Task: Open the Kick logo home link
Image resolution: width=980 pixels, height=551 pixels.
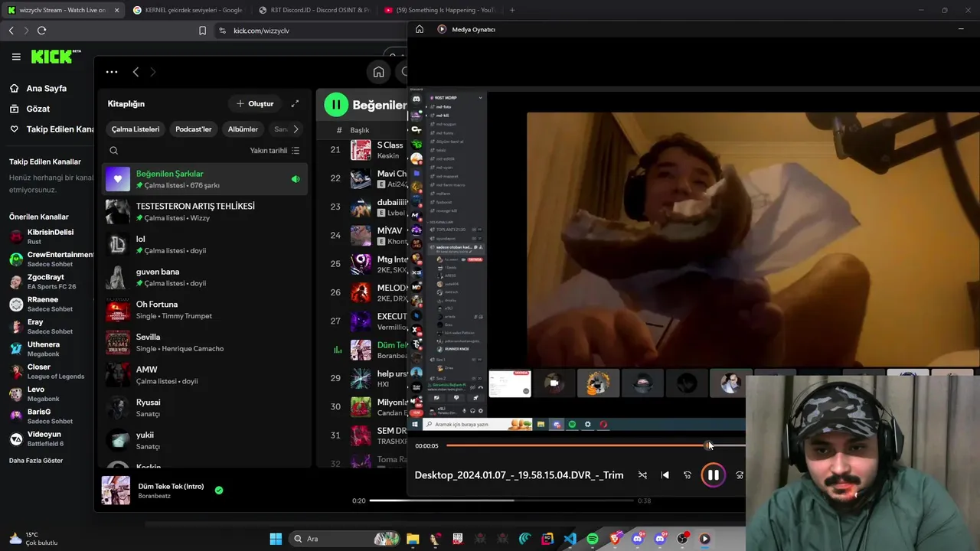Action: click(56, 57)
